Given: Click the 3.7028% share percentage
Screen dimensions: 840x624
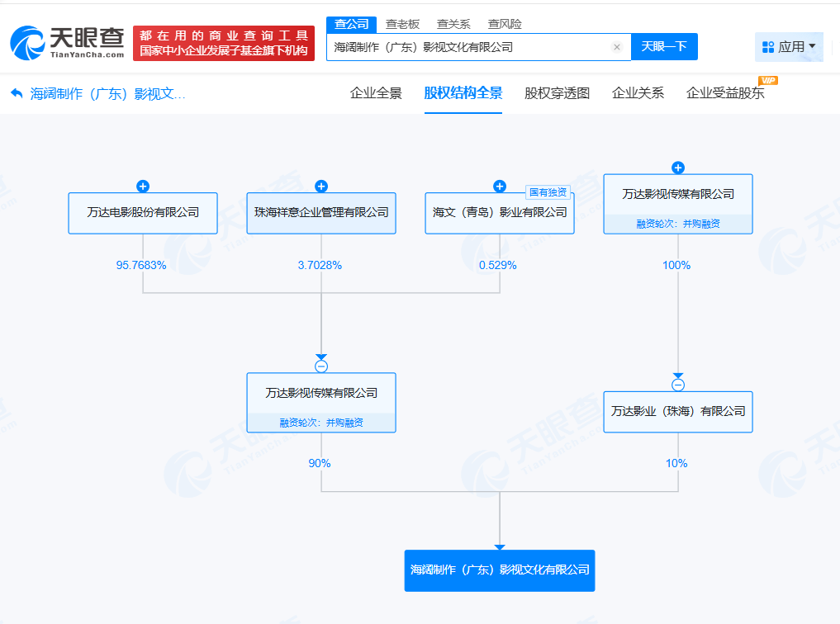Looking at the screenshot, I should (320, 266).
